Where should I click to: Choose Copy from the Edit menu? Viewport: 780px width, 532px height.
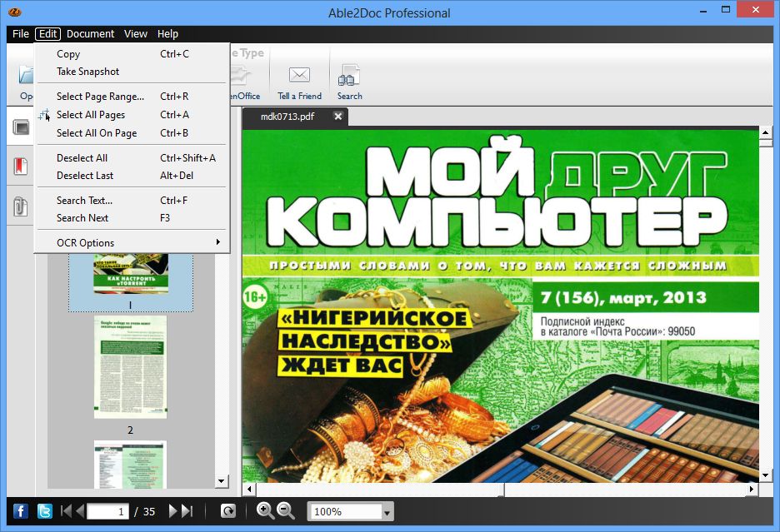[x=132, y=53]
